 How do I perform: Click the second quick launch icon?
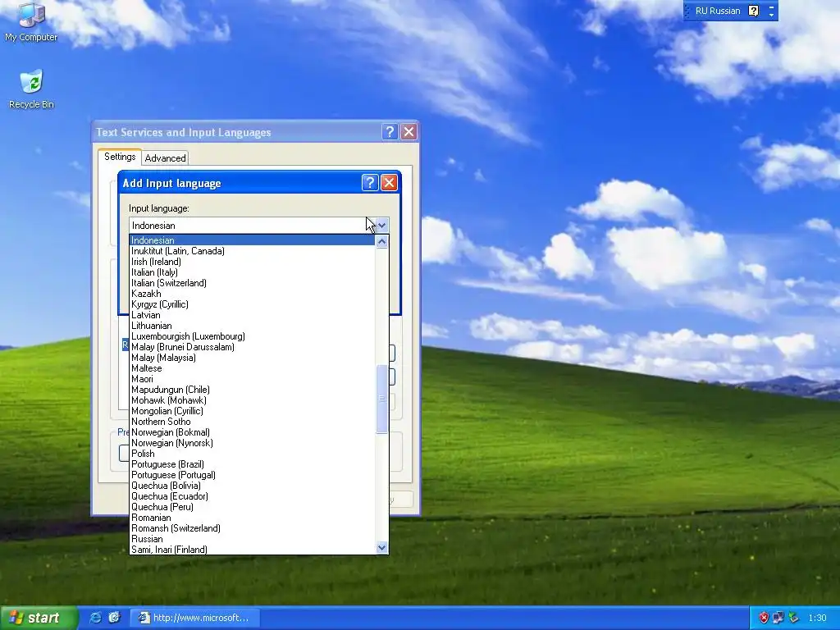(114, 618)
